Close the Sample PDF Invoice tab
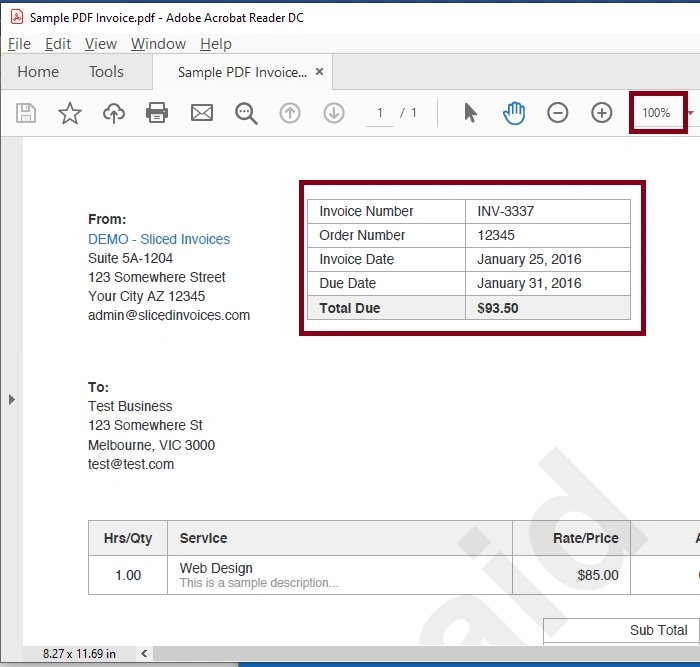 (319, 71)
